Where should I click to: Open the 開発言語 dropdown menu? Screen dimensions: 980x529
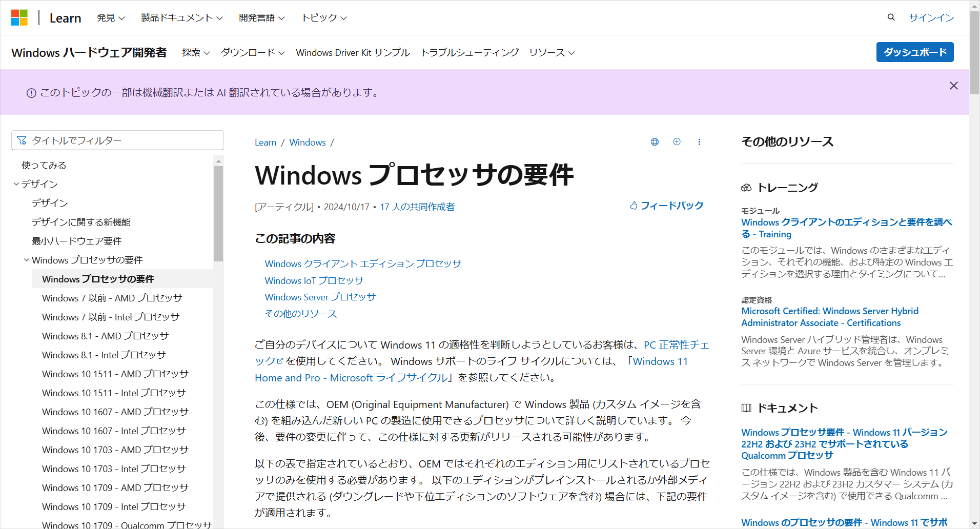click(261, 18)
